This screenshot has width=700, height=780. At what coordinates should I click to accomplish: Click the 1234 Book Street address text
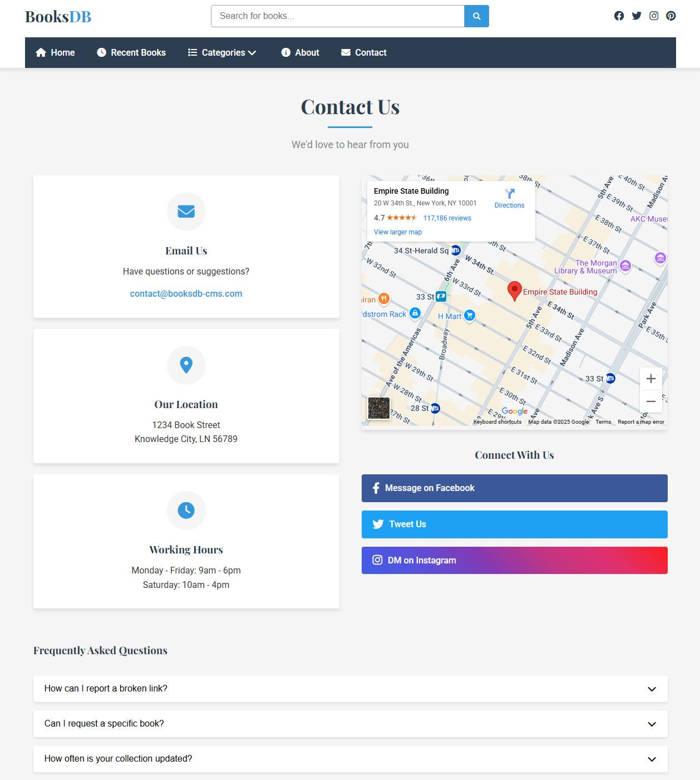(186, 425)
